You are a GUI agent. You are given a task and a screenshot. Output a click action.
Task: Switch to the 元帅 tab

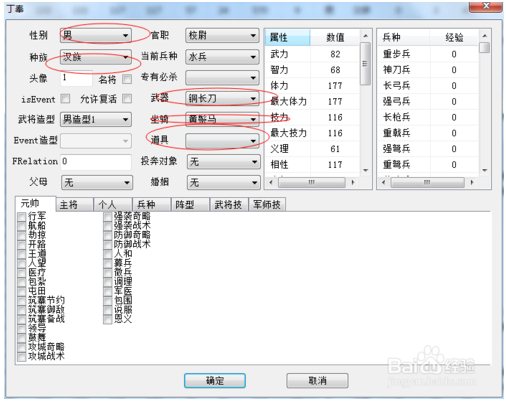click(35, 203)
